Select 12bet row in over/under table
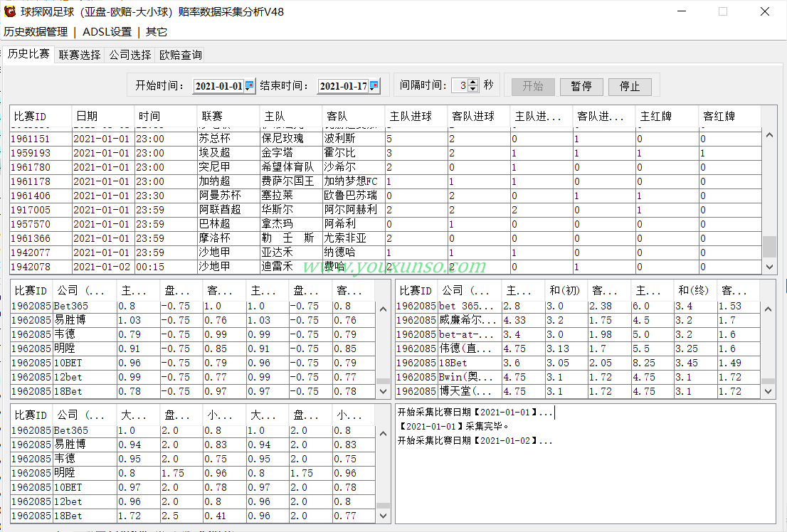 [x=193, y=501]
